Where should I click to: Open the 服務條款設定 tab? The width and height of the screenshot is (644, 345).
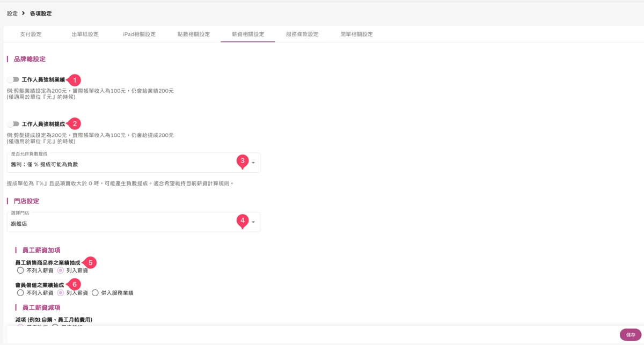pos(302,34)
